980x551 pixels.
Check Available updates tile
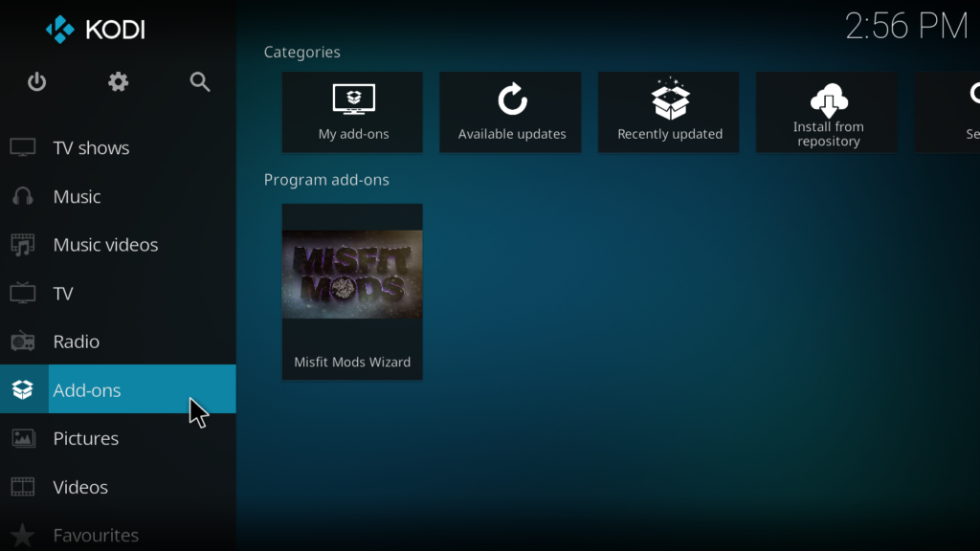(511, 113)
